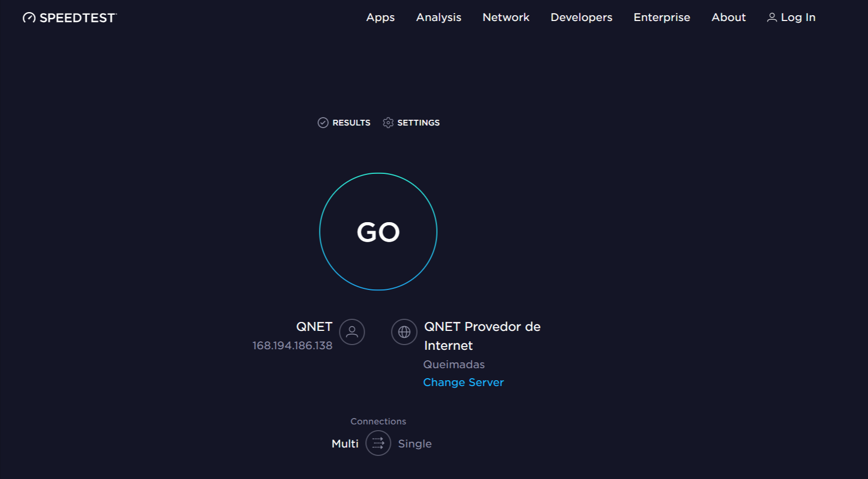
Task: Click the server globe icon
Action: tap(404, 332)
